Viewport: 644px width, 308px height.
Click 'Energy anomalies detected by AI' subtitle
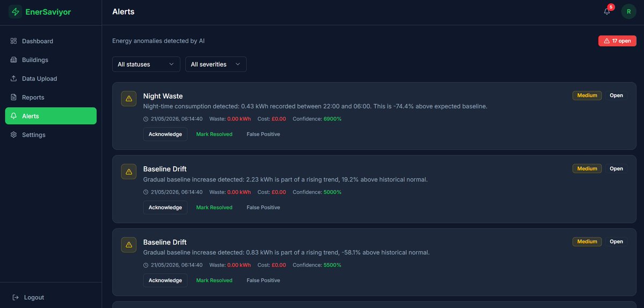coord(158,41)
